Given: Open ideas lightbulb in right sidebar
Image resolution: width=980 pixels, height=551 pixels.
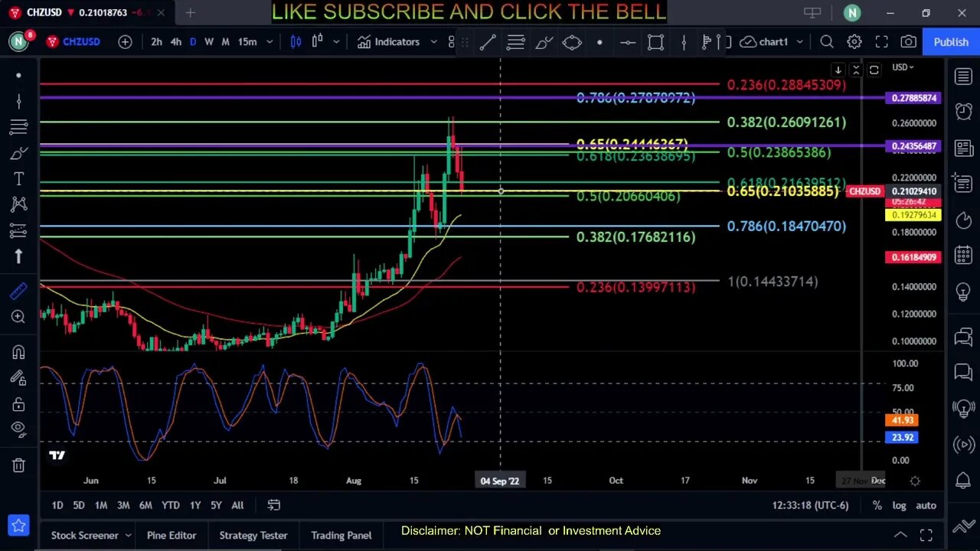Looking at the screenshot, I should (963, 292).
